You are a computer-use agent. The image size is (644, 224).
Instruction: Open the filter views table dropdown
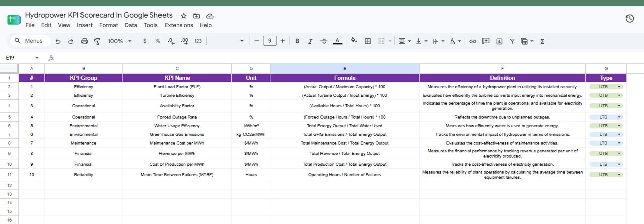click(527, 41)
